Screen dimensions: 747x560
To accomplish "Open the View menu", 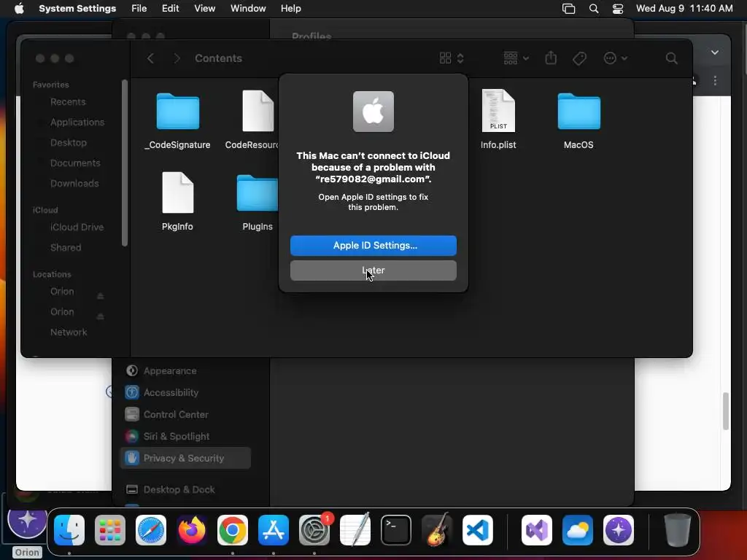I will 204,9.
